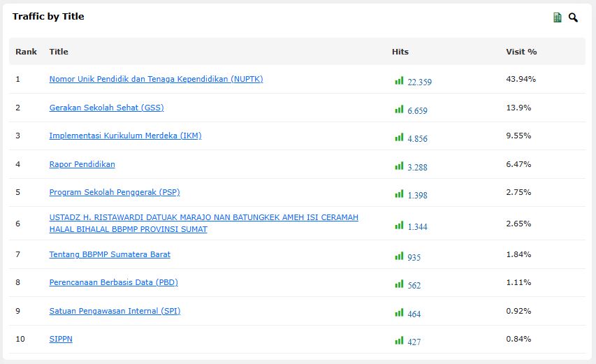
Task: Click the Hits column header
Action: click(400, 52)
